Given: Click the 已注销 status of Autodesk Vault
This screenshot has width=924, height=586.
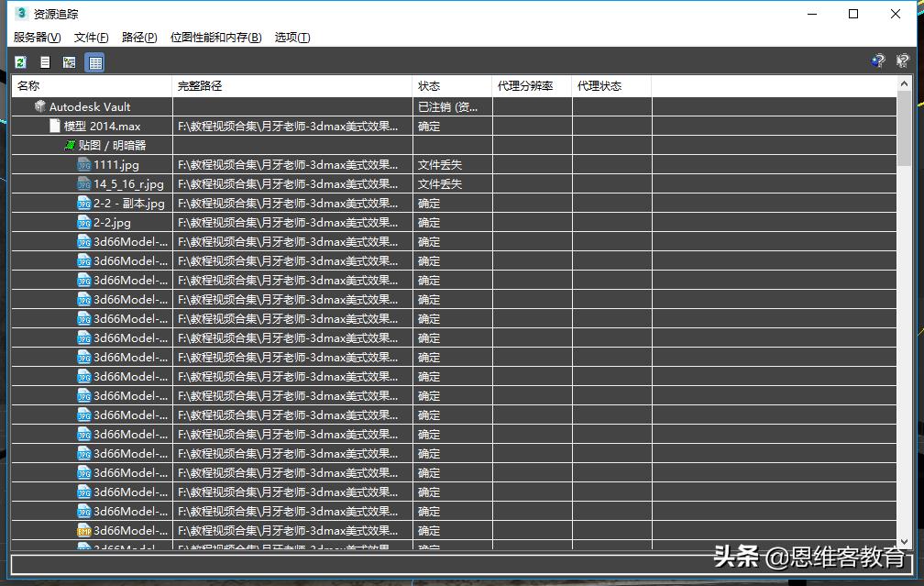Looking at the screenshot, I should tap(448, 106).
